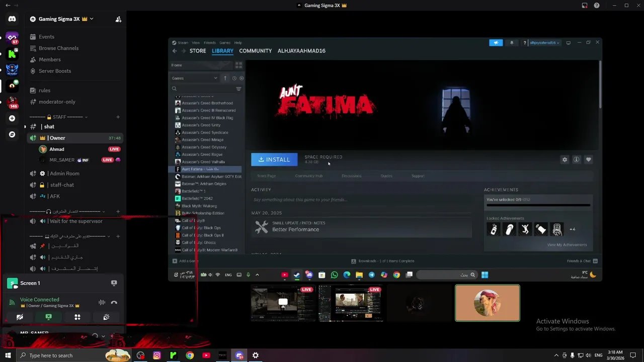Click View My Achievements link

(567, 245)
